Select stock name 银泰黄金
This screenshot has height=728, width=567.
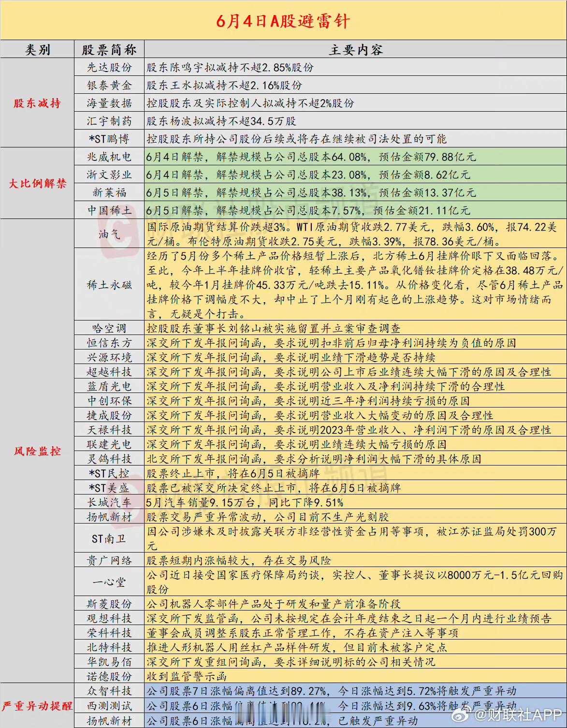tap(109, 86)
